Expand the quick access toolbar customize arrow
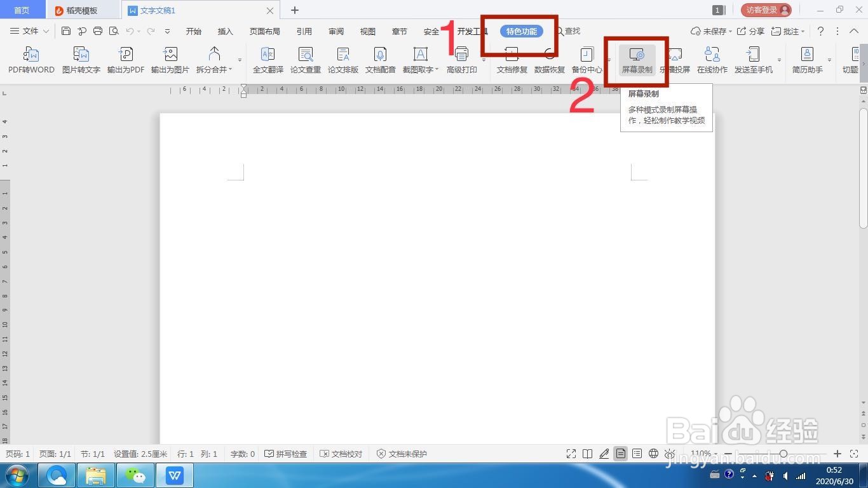868x488 pixels. pyautogui.click(x=167, y=31)
